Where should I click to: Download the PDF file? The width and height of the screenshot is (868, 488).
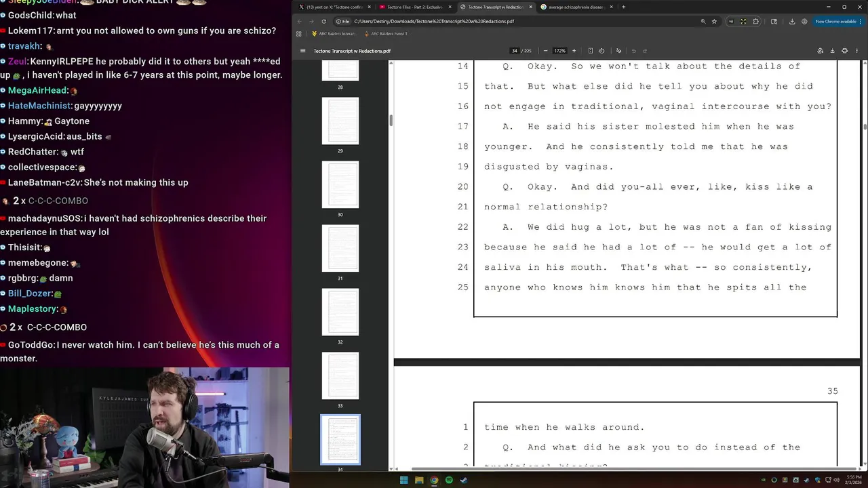832,51
